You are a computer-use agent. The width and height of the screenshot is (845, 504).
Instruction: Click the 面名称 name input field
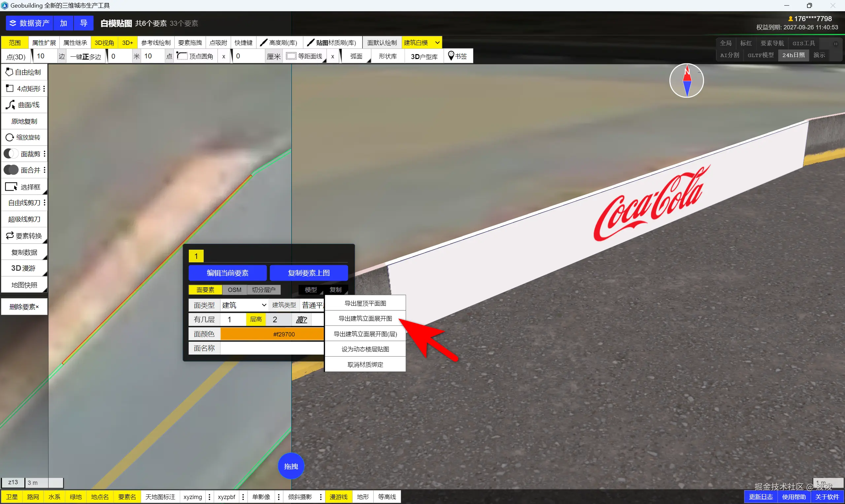click(x=272, y=348)
